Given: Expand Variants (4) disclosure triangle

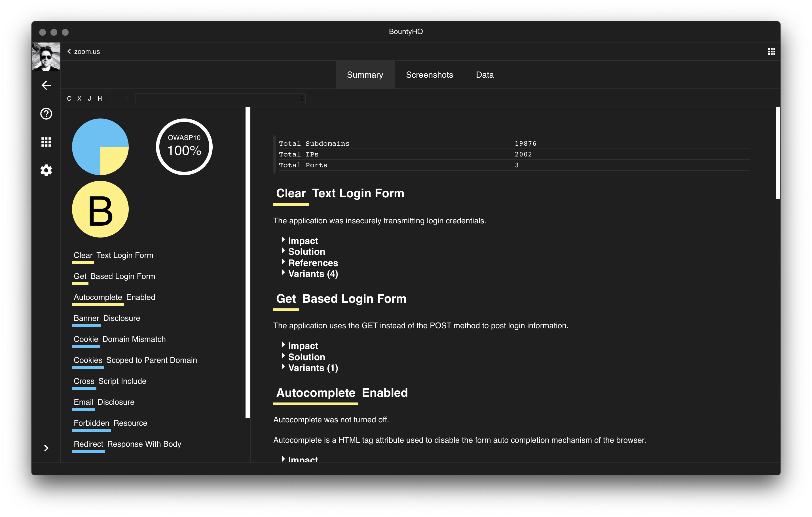Looking at the screenshot, I should (x=283, y=273).
